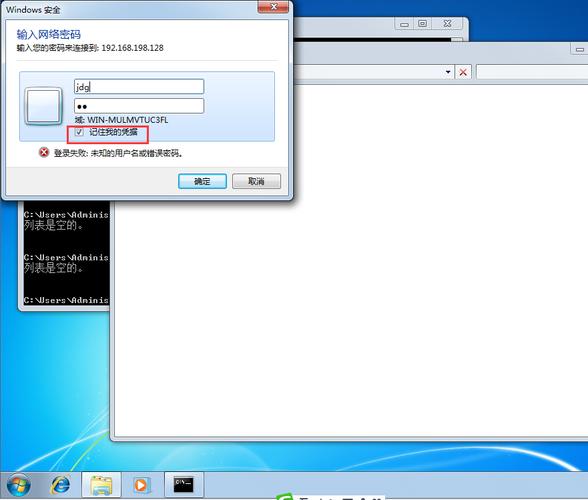
Task: Launch Internet Explorer from taskbar
Action: (x=60, y=485)
